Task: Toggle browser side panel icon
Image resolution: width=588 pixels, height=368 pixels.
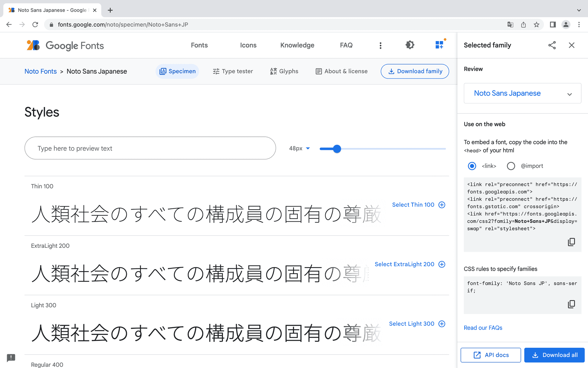Action: 553,25
